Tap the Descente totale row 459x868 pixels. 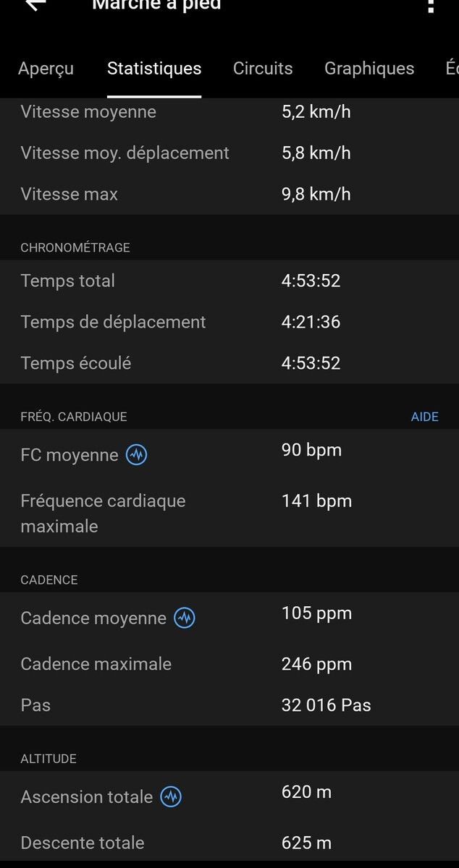pyautogui.click(x=230, y=843)
